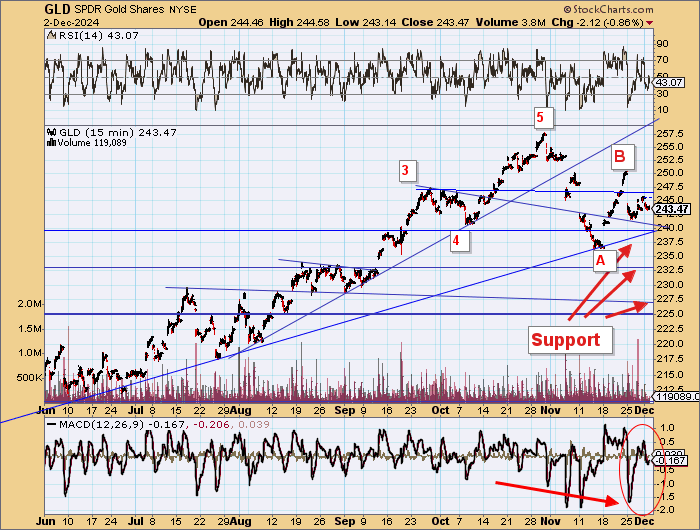This screenshot has width=700, height=530.
Task: Click the candlestick icon beside GLD (15 min)
Action: pos(52,132)
